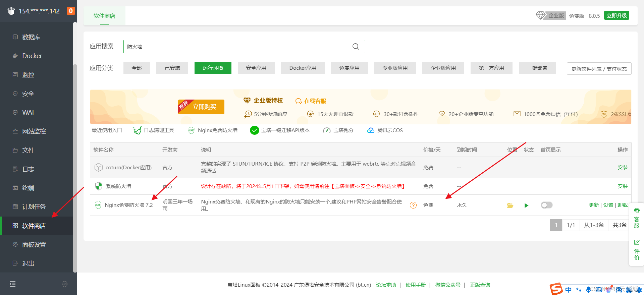Screen dimensions: 644x295
Task: Open the sidebar settings gear icon
Action: pyautogui.click(x=65, y=284)
